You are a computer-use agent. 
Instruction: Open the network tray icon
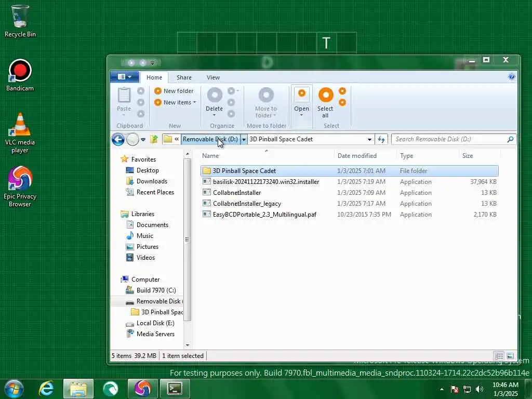click(x=467, y=389)
